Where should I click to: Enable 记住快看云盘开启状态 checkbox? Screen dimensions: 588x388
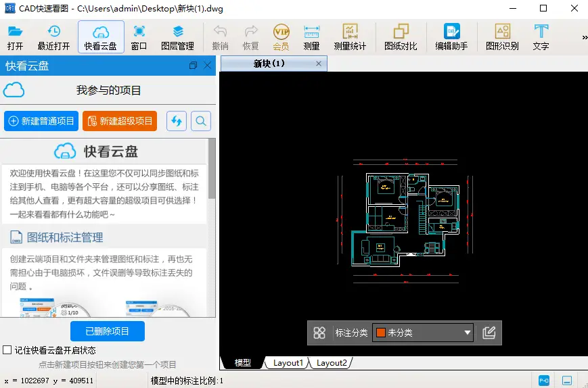coord(7,350)
